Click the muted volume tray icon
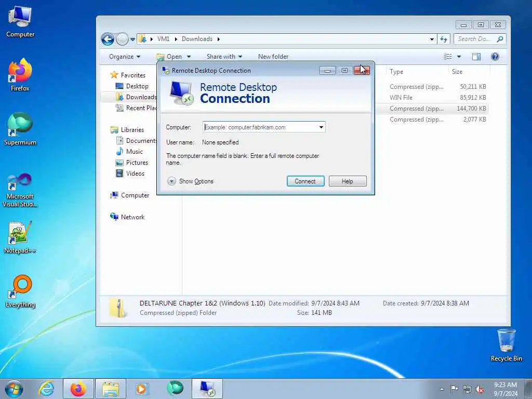The image size is (532, 399). (480, 390)
